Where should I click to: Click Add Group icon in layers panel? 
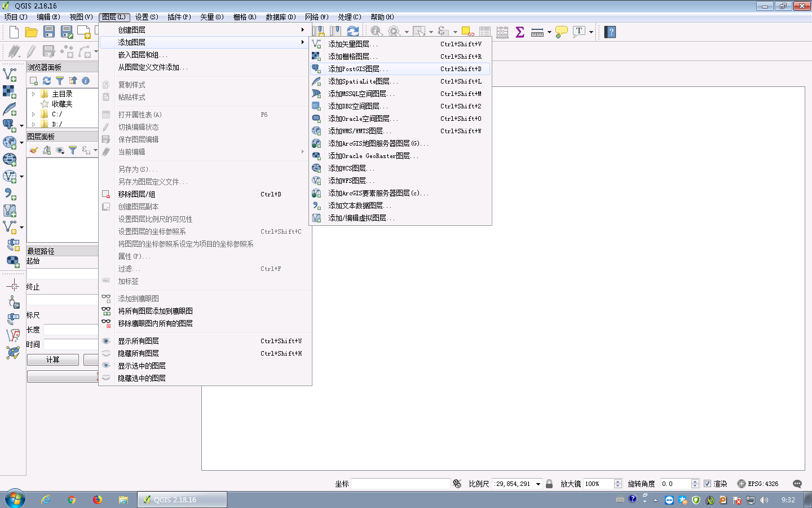coord(47,150)
